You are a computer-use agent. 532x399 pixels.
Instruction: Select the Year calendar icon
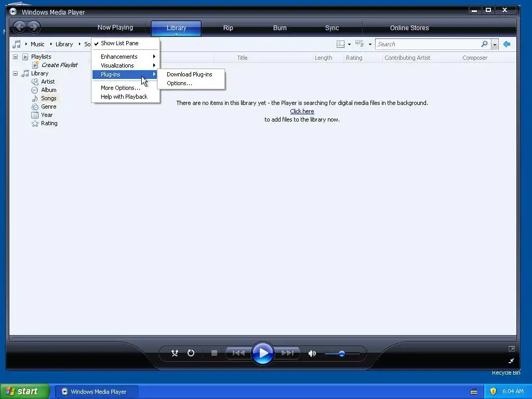(35, 115)
